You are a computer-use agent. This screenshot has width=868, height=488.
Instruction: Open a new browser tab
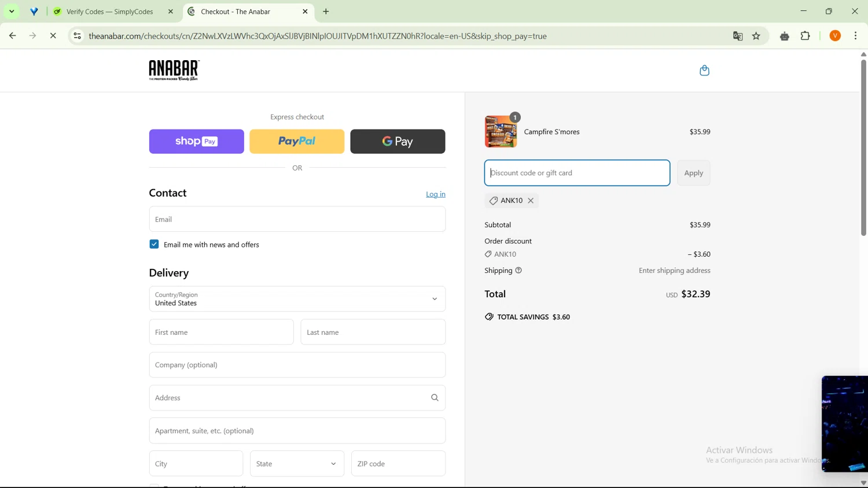(x=326, y=12)
